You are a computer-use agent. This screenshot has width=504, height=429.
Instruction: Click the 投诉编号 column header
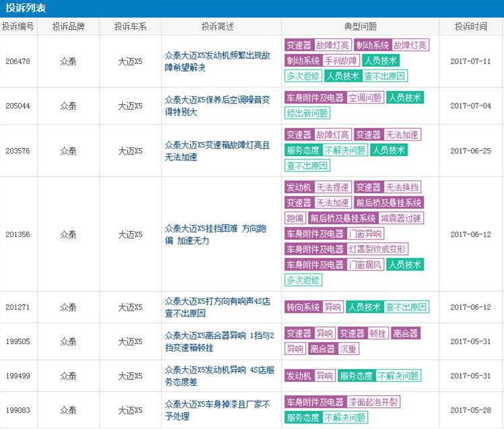coord(18,26)
